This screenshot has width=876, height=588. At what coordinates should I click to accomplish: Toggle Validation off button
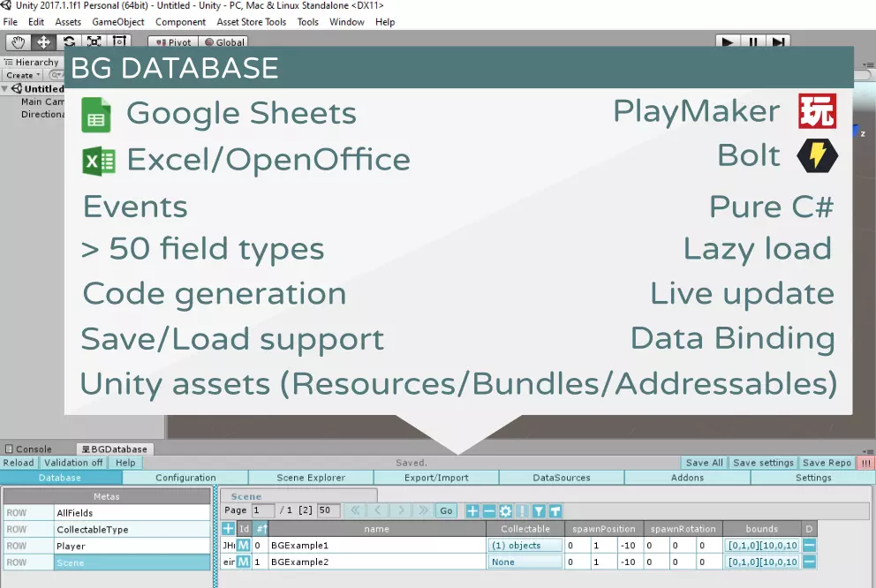73,463
